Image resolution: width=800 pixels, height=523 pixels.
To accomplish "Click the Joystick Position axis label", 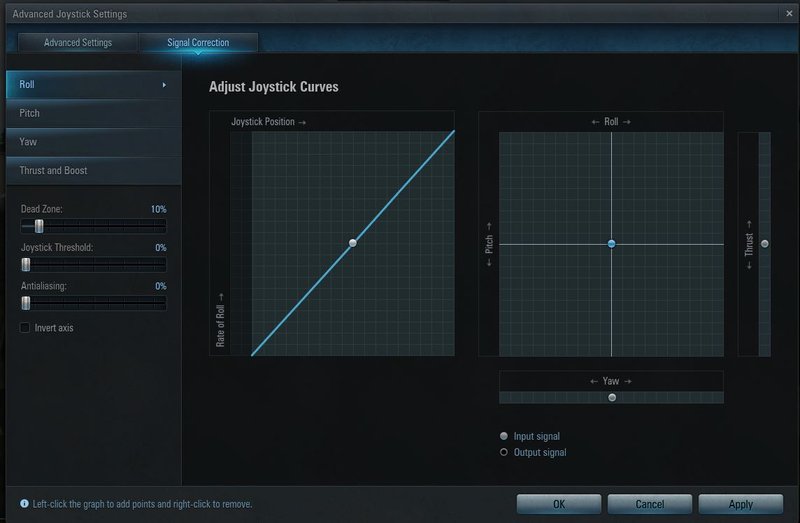I will point(268,122).
